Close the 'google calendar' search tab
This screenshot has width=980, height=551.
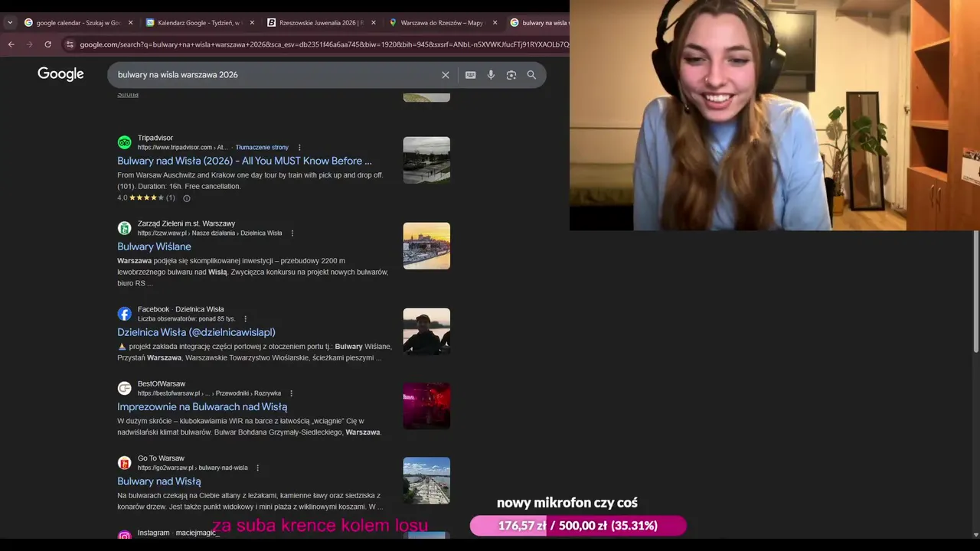(x=130, y=23)
